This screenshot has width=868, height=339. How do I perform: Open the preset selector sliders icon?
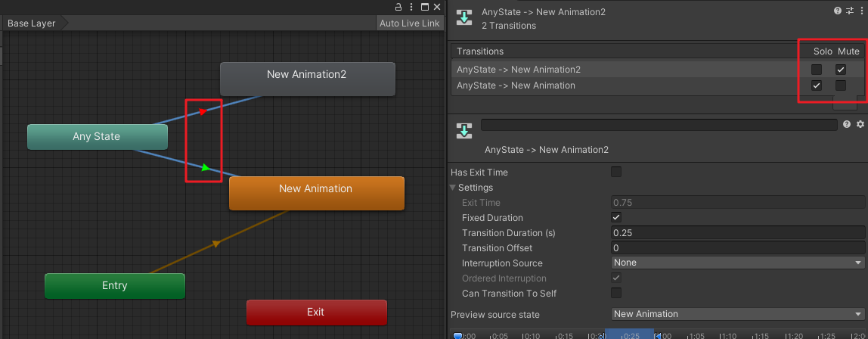tap(848, 11)
